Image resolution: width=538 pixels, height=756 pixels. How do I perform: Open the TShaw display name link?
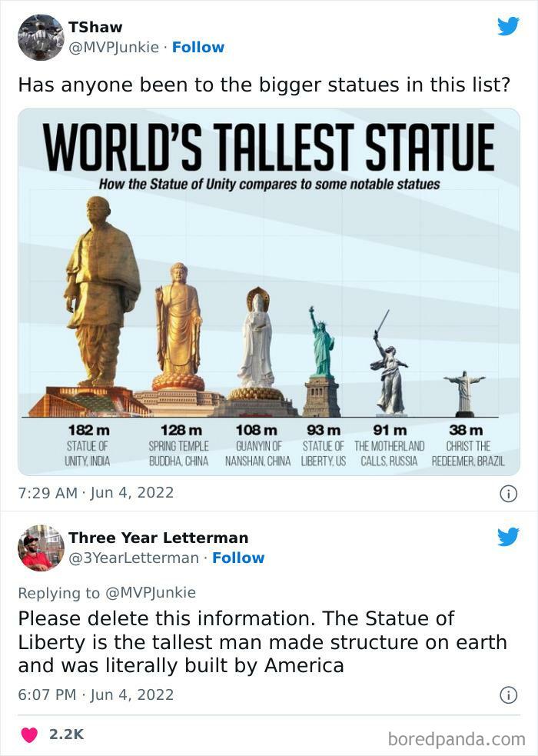click(95, 27)
